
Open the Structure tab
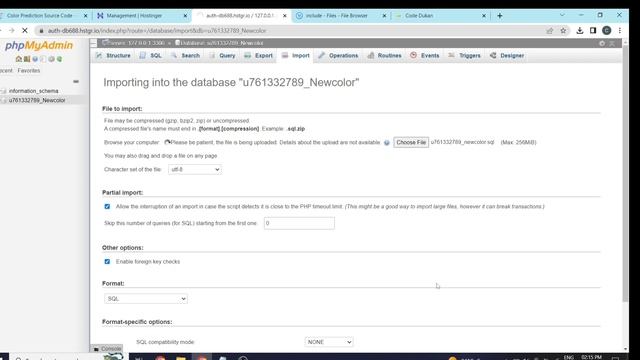[x=113, y=56]
